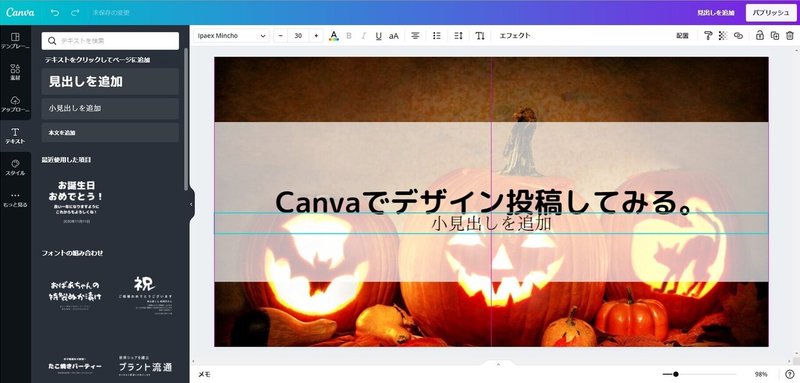Click 見出しを追加 in the top header bar

[x=716, y=13]
